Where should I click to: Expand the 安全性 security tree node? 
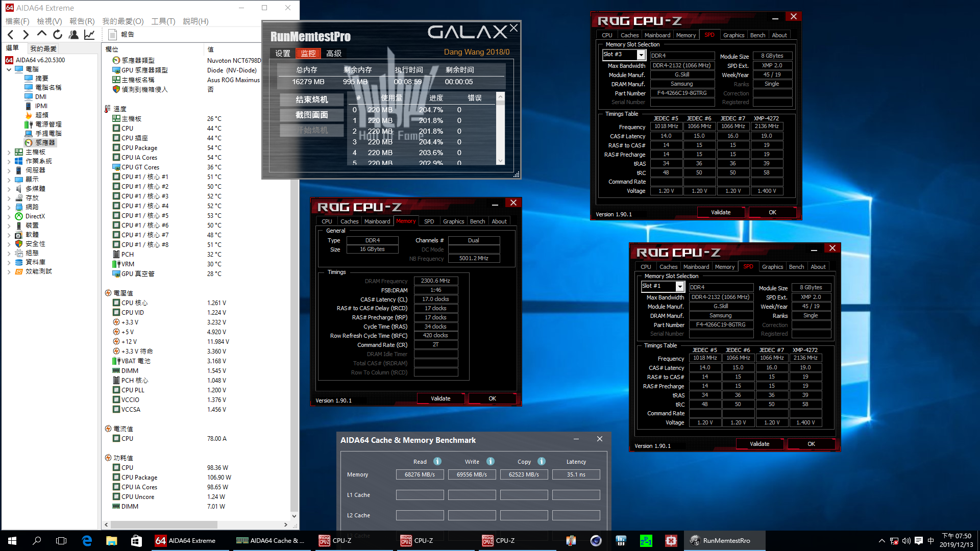(9, 244)
